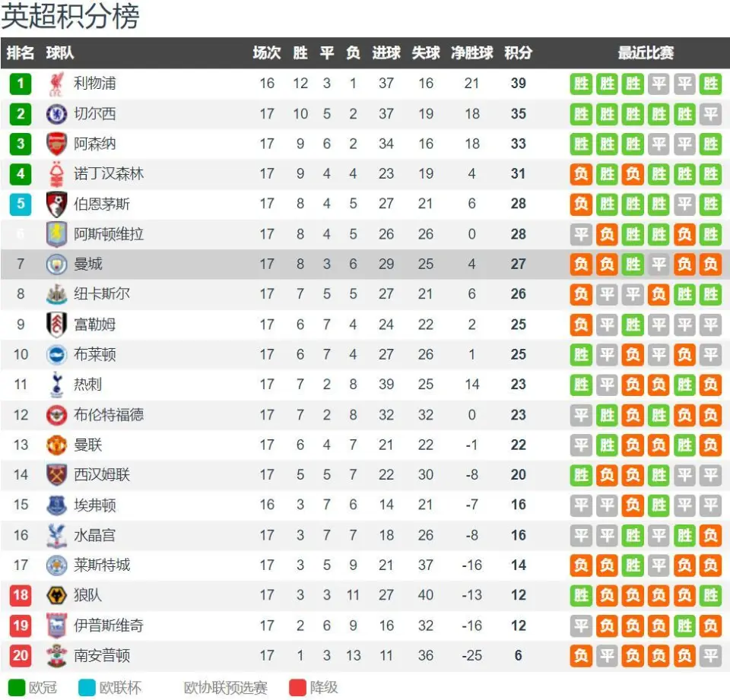Open the 曼城 team link

(88, 264)
